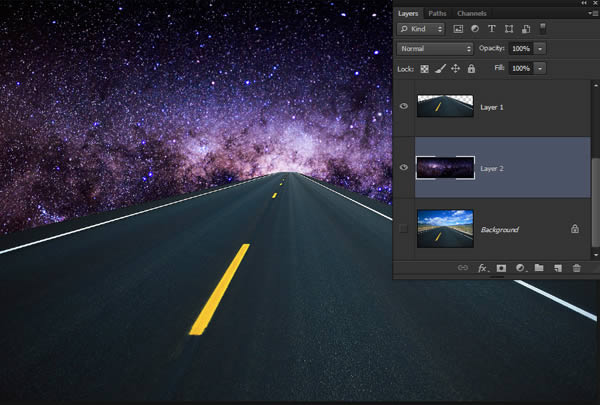This screenshot has width=600, height=405.
Task: Open the Kind filter type dropdown
Action: pos(421,29)
